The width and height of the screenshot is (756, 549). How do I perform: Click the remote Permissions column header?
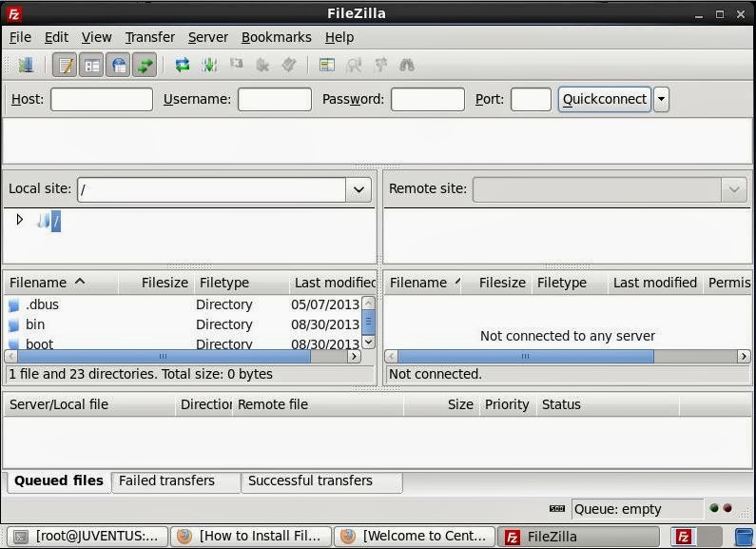coord(728,283)
